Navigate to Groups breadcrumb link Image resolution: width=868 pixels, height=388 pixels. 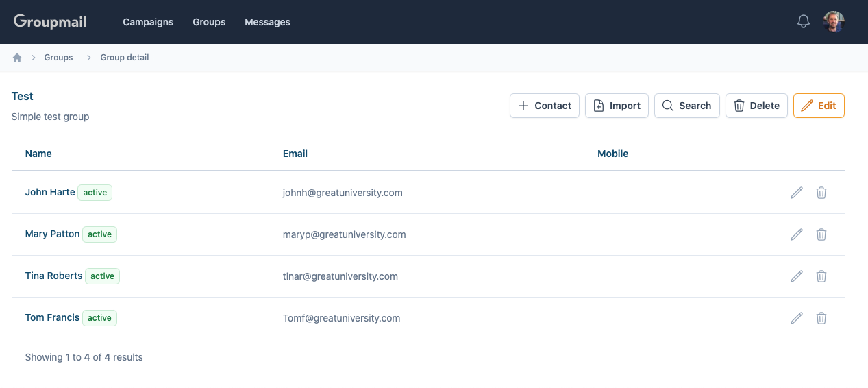(x=58, y=58)
